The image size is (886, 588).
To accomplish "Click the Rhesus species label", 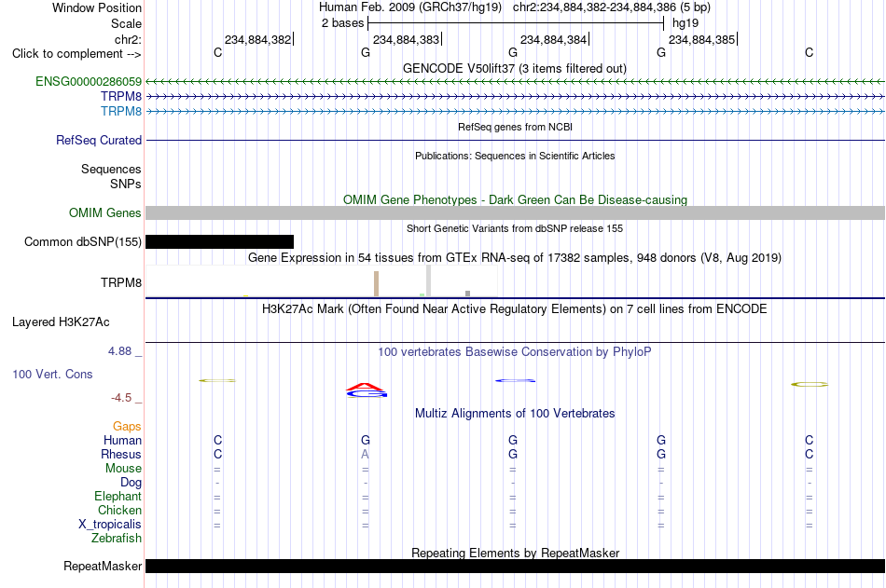I will [x=121, y=454].
